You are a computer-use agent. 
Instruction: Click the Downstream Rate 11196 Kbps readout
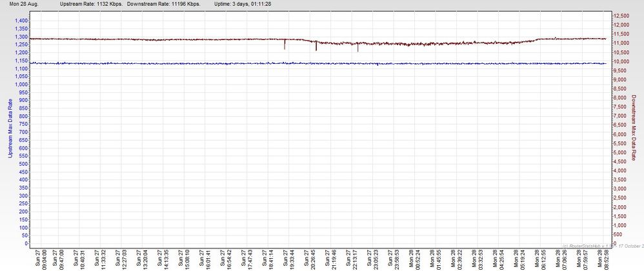166,4
